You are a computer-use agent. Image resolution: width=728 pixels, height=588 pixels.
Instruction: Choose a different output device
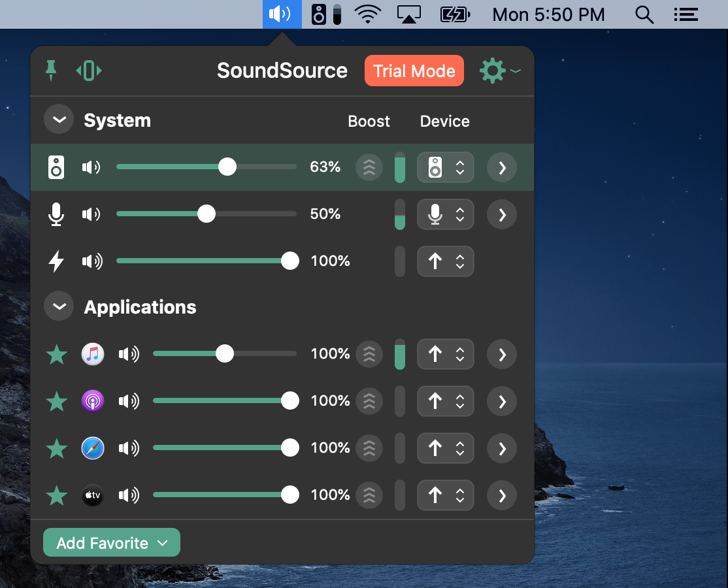pyautogui.click(x=445, y=167)
